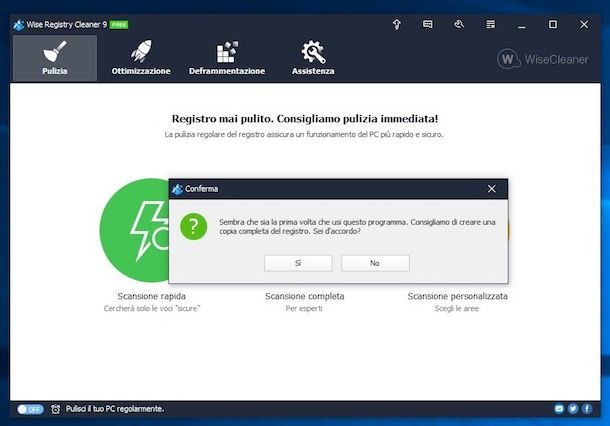
Task: Click Pulisci il tuo PC regolarmente text
Action: click(x=115, y=409)
